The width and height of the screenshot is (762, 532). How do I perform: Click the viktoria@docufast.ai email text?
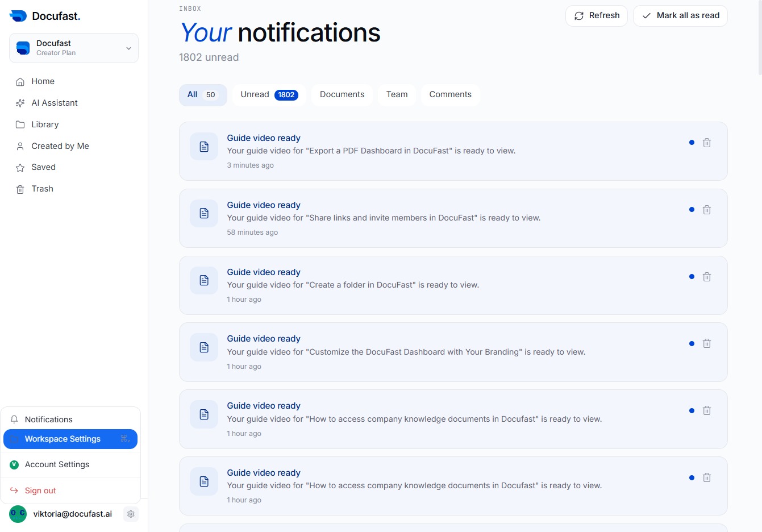coord(73,514)
